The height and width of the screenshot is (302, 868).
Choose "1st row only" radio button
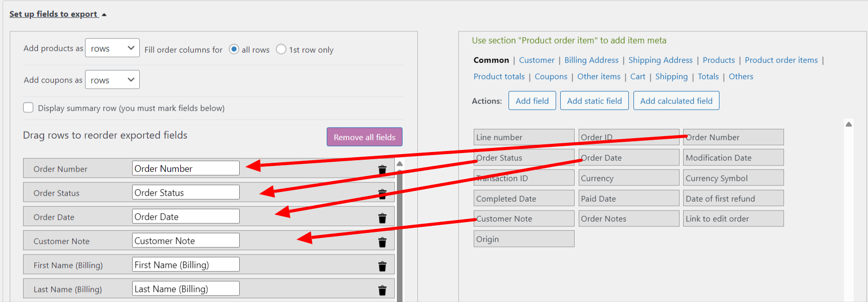click(281, 49)
